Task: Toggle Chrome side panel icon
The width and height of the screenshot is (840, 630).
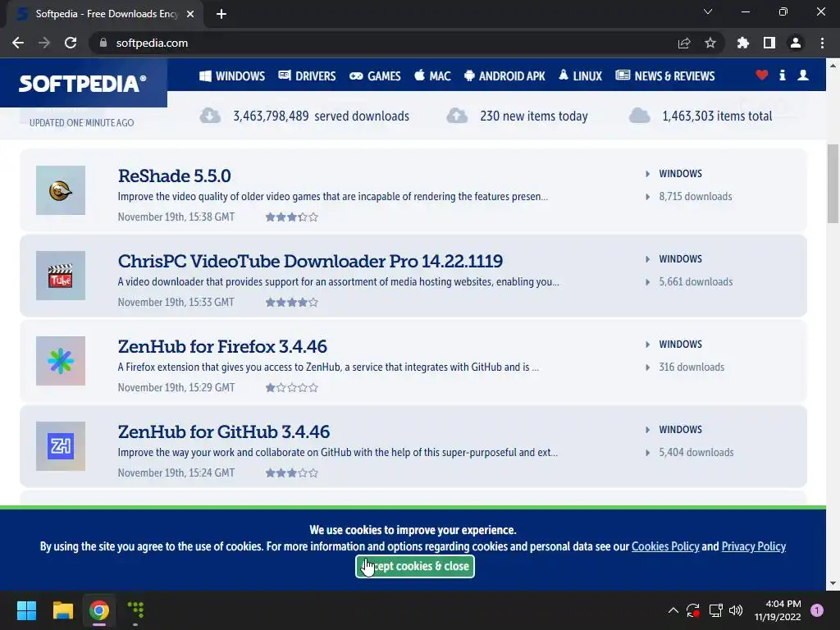Action: (769, 43)
